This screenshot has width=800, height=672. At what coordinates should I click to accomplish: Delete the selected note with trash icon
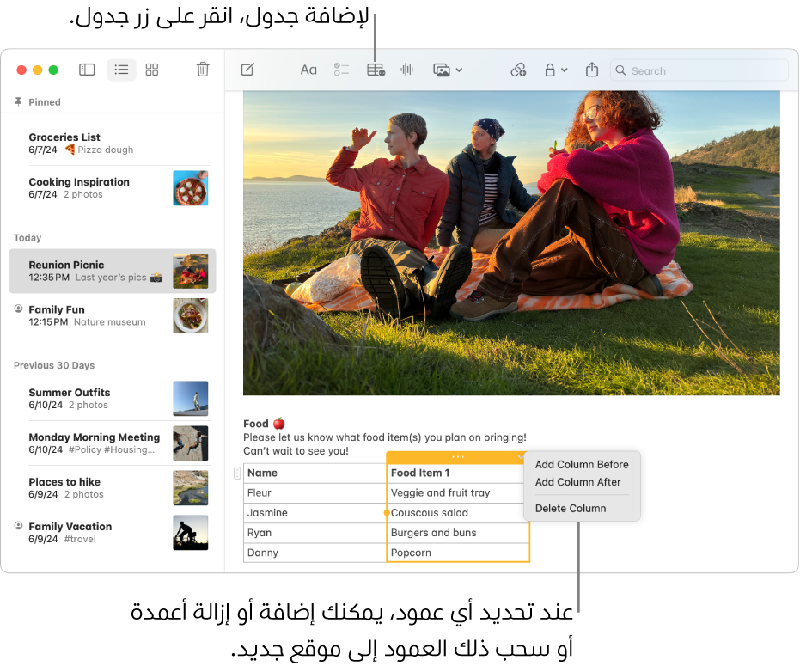tap(203, 70)
